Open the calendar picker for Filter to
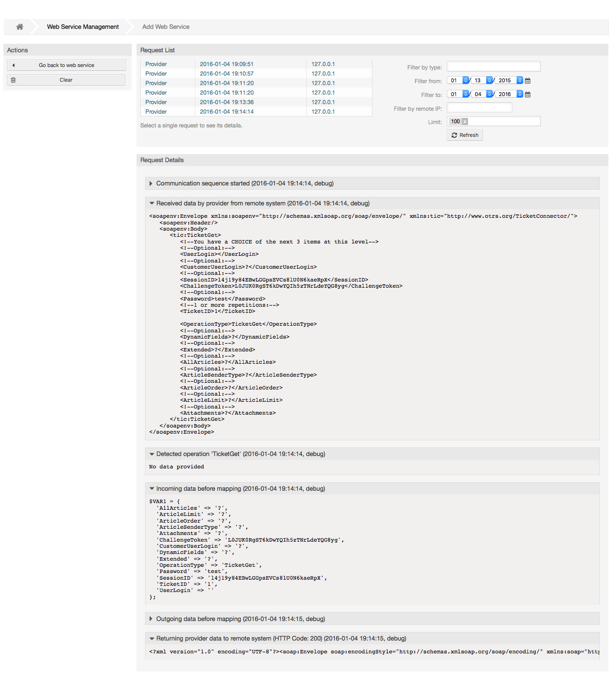616x680 pixels. 527,94
